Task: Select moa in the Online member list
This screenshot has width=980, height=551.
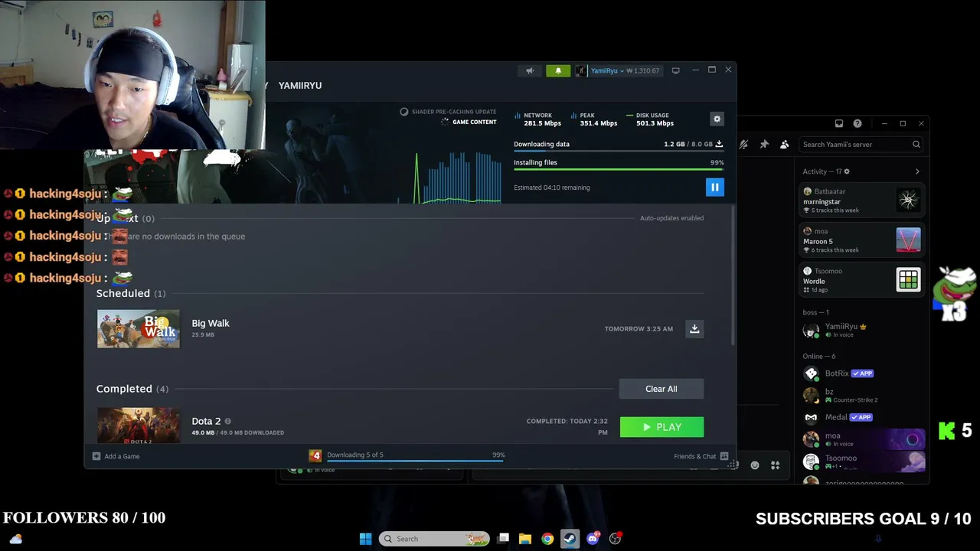Action: pos(861,439)
